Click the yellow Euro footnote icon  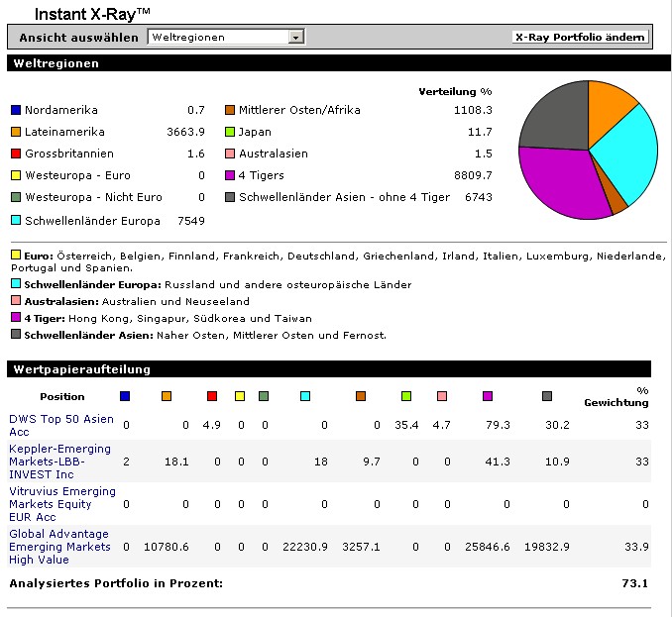tap(16, 256)
